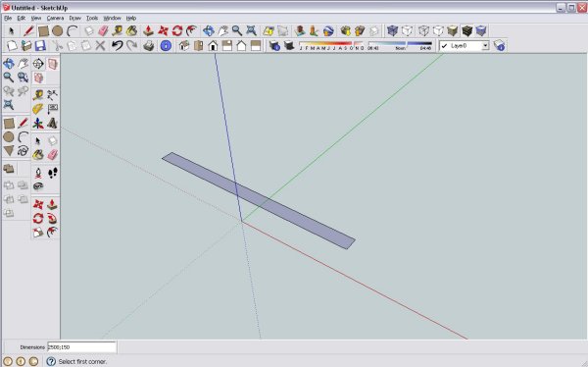The image size is (588, 367).
Task: Open the Camera menu
Action: tap(55, 18)
